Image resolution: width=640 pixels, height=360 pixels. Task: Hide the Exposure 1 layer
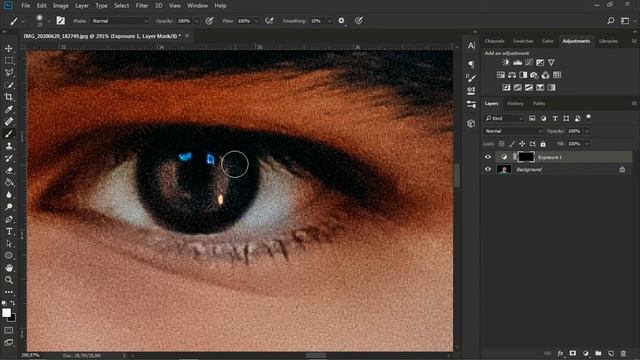488,157
